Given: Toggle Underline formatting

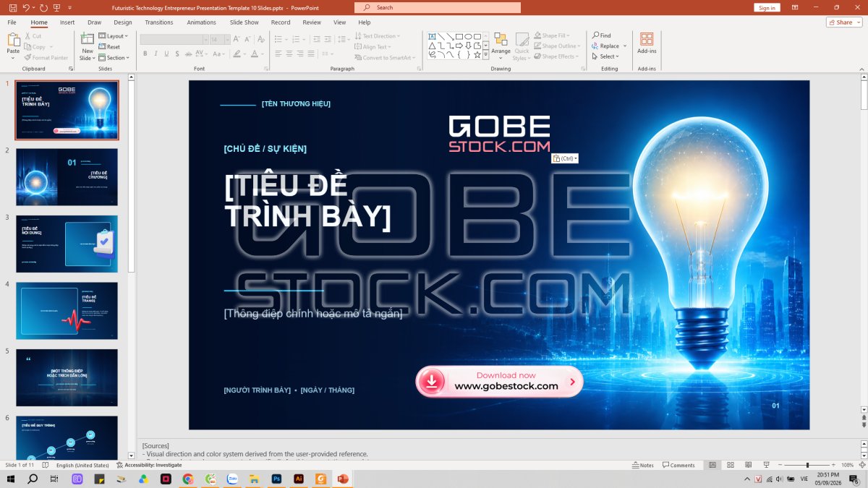Looking at the screenshot, I should pyautogui.click(x=167, y=53).
